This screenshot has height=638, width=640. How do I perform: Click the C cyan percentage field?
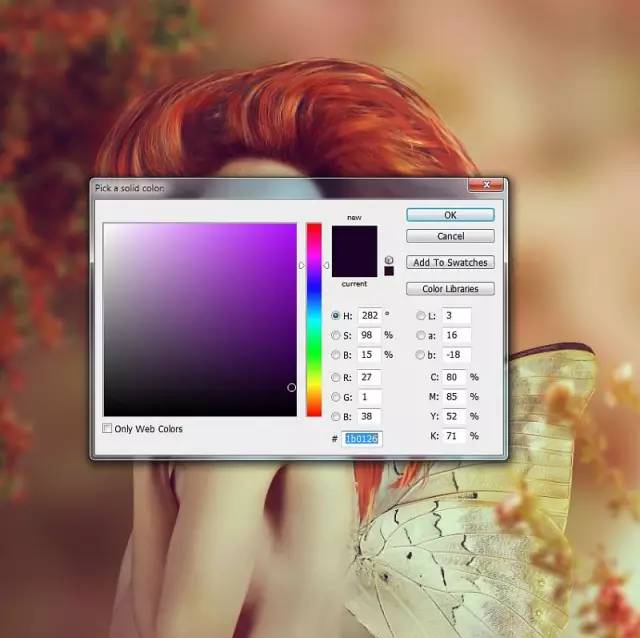click(x=453, y=377)
